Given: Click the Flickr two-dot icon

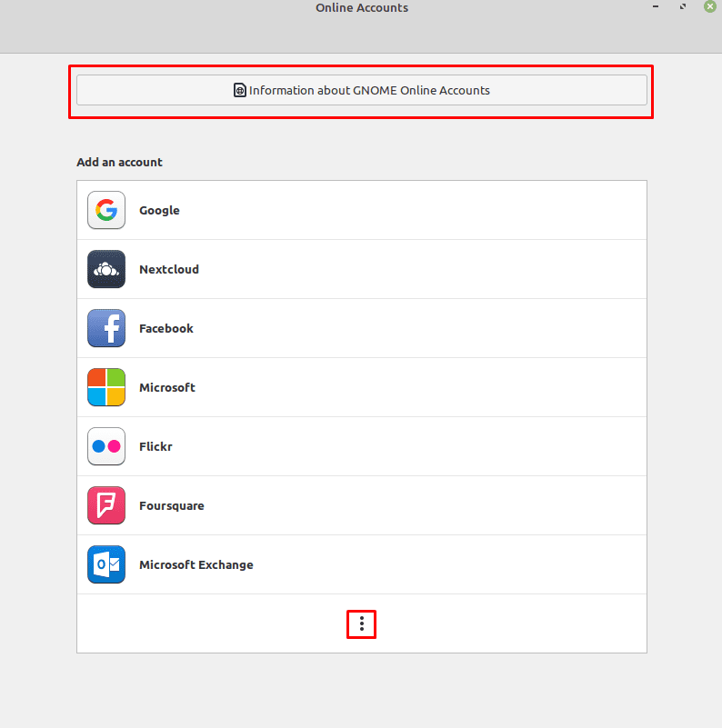Looking at the screenshot, I should point(106,446).
